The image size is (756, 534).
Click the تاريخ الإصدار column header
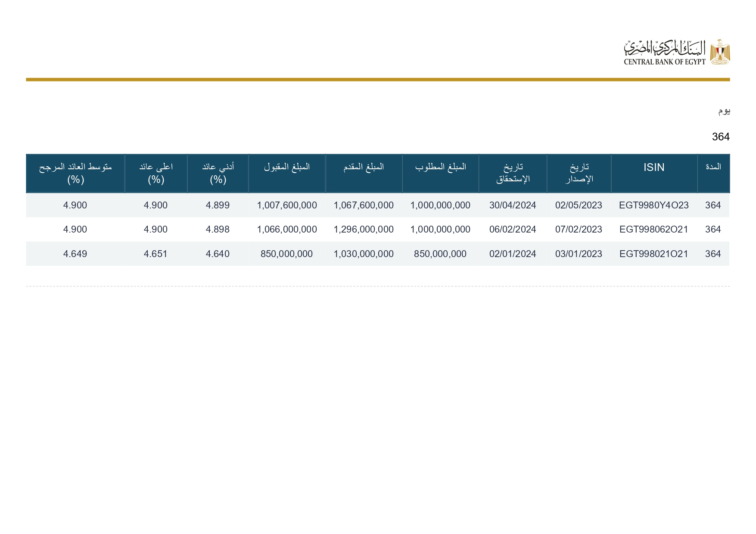click(579, 173)
